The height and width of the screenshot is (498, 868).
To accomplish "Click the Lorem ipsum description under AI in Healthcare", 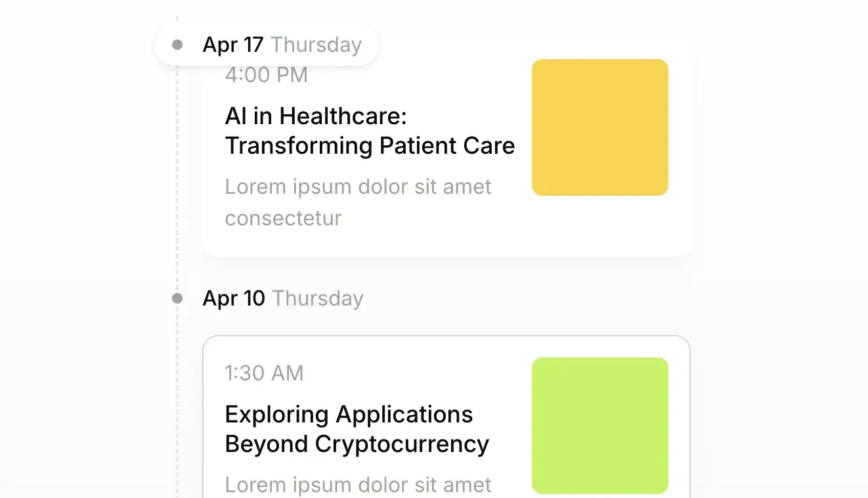I will coord(358,202).
